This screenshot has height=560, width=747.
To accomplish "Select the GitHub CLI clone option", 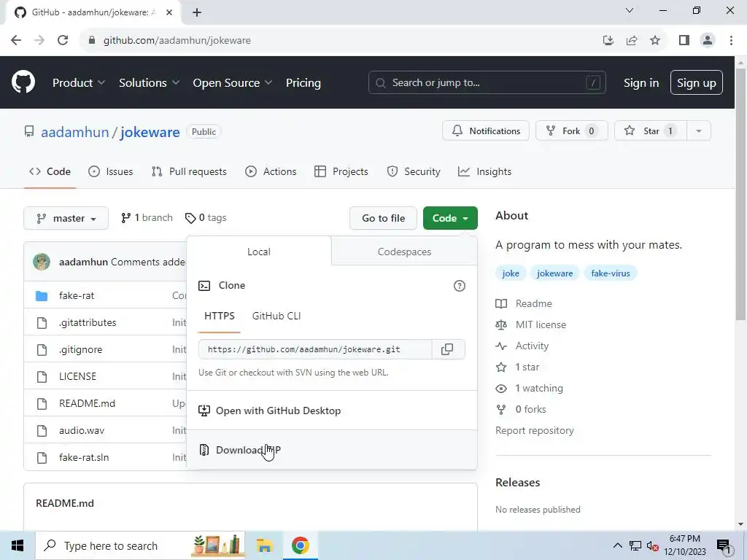I will tap(276, 316).
